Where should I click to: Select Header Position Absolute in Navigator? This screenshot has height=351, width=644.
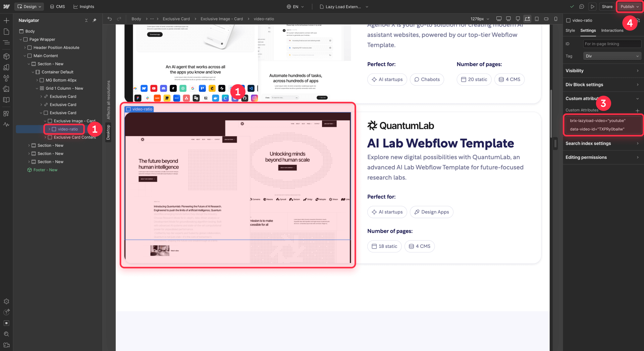pyautogui.click(x=56, y=47)
